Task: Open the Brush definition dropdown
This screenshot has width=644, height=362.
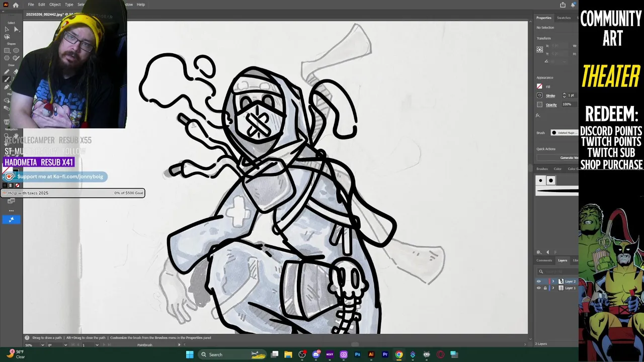Action: (564, 133)
